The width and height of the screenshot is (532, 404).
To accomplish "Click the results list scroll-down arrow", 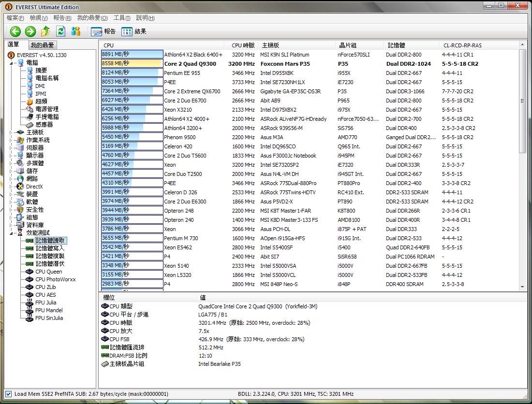I will (522, 288).
